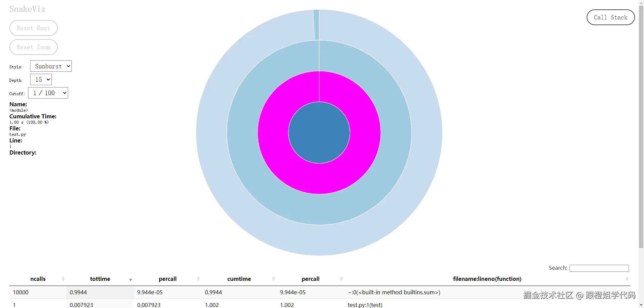The height and width of the screenshot is (308, 644).
Task: Click the cumtime value 1.002
Action: pos(212,305)
